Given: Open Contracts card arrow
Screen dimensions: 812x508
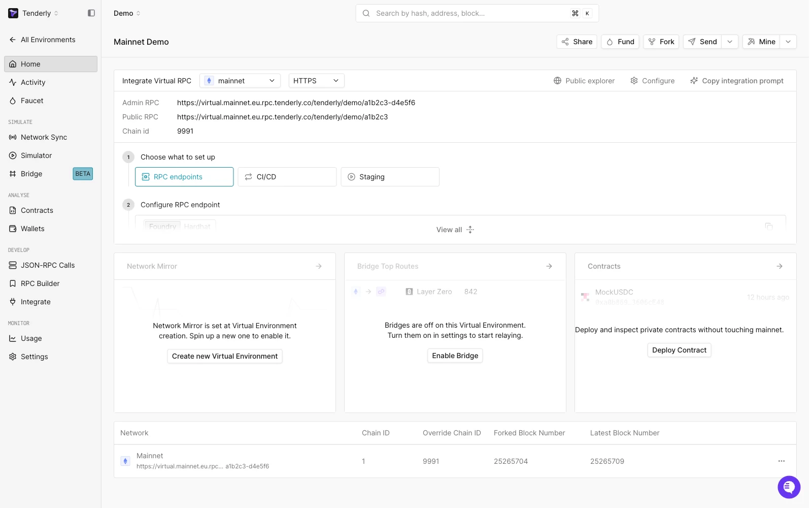Looking at the screenshot, I should (780, 266).
